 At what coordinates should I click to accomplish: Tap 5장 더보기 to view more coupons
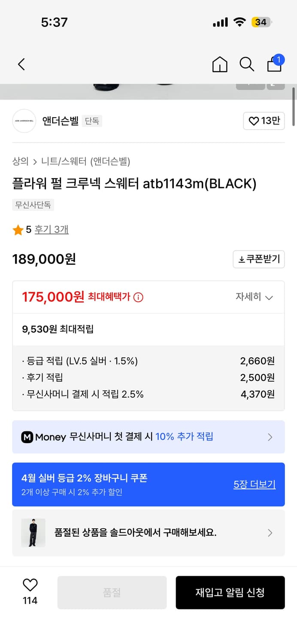click(254, 484)
